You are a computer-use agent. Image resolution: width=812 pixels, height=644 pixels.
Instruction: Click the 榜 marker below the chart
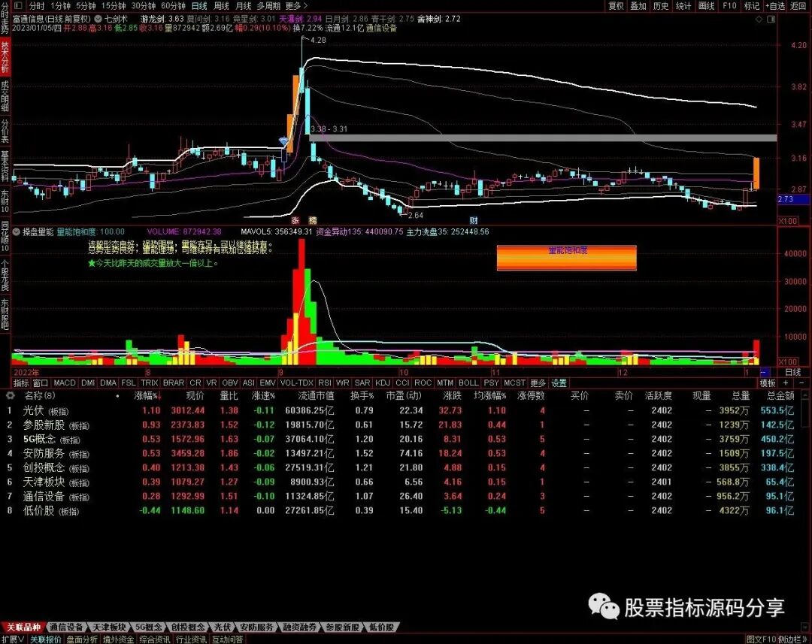[313, 220]
